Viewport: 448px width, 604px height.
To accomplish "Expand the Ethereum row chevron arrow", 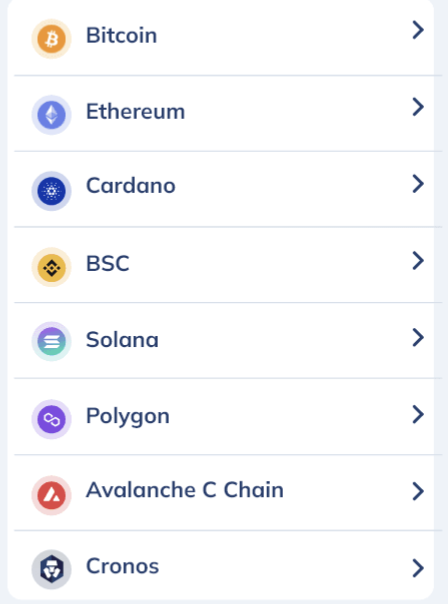I will (418, 107).
